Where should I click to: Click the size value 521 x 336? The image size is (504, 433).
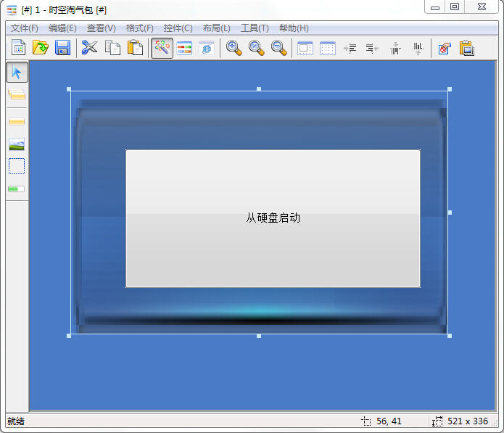468,421
